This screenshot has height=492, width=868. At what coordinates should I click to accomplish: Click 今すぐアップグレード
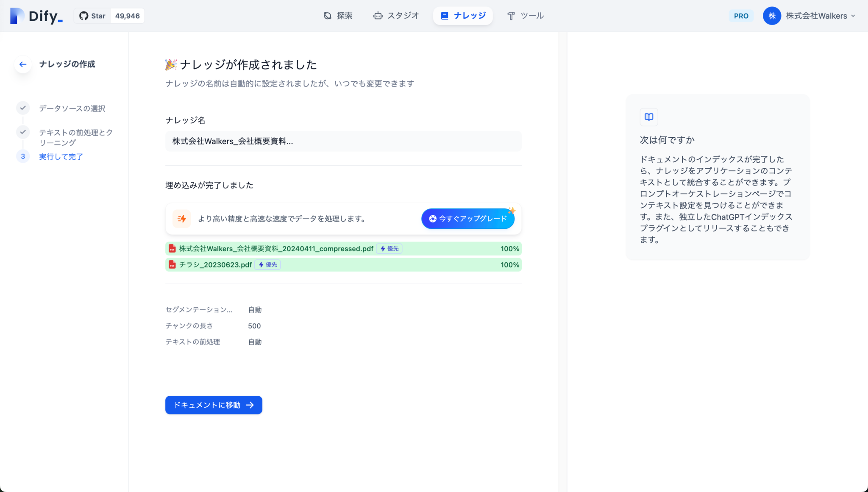click(467, 219)
